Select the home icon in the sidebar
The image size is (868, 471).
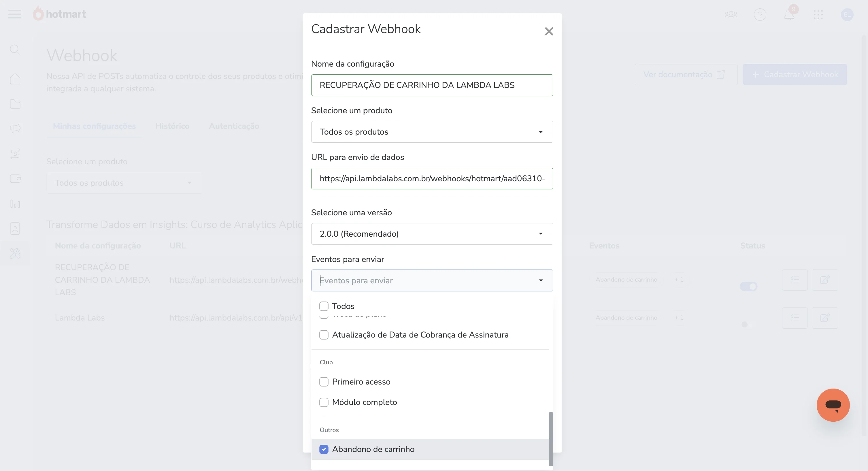tap(15, 79)
